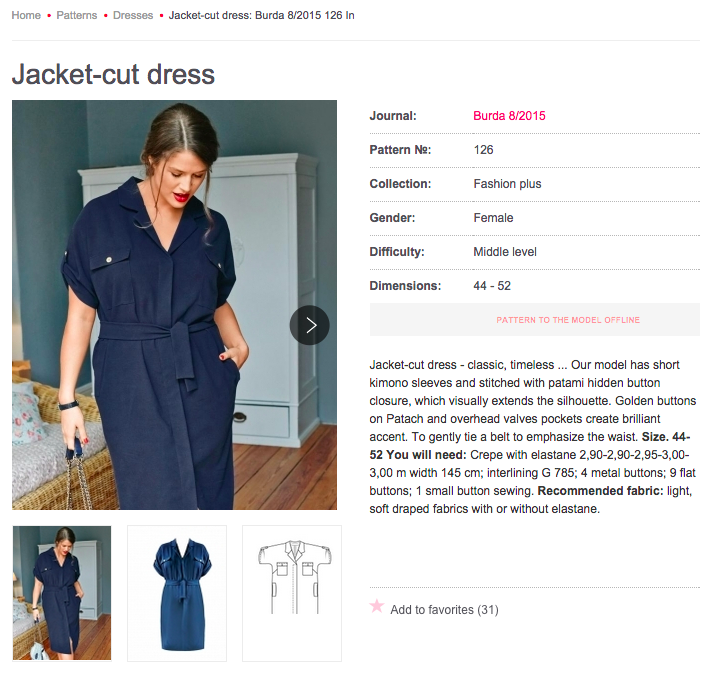Click the pink favorites star icon

pyautogui.click(x=377, y=606)
